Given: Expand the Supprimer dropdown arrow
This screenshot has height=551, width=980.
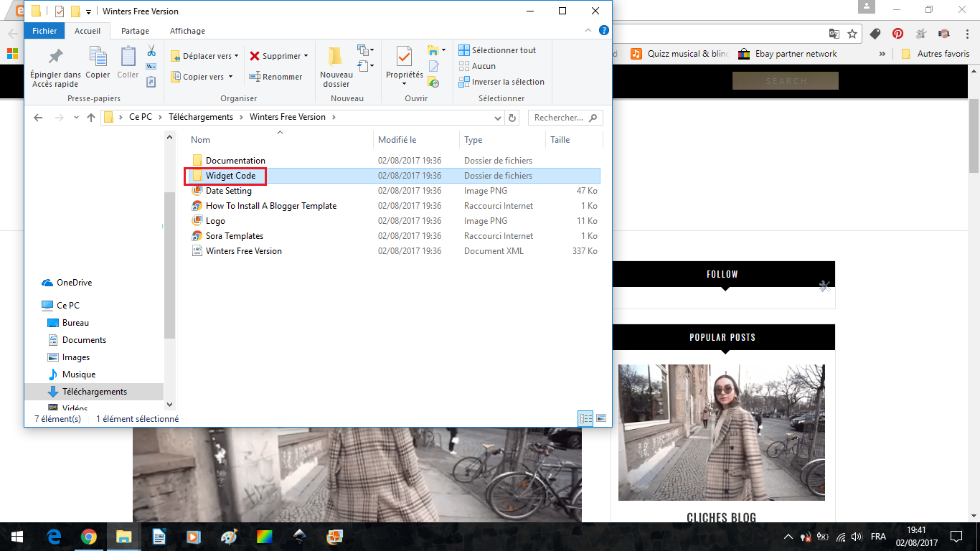Looking at the screenshot, I should [306, 56].
